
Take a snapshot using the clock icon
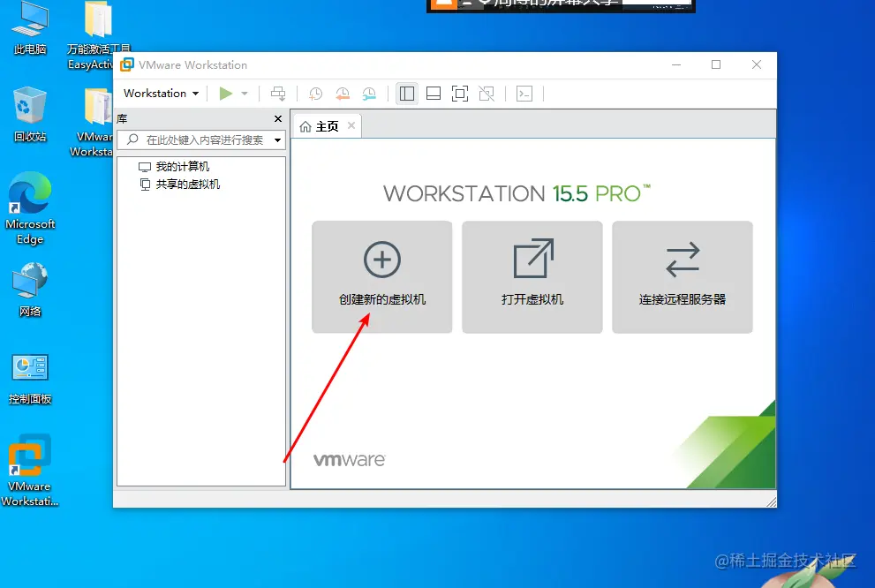tap(315, 94)
